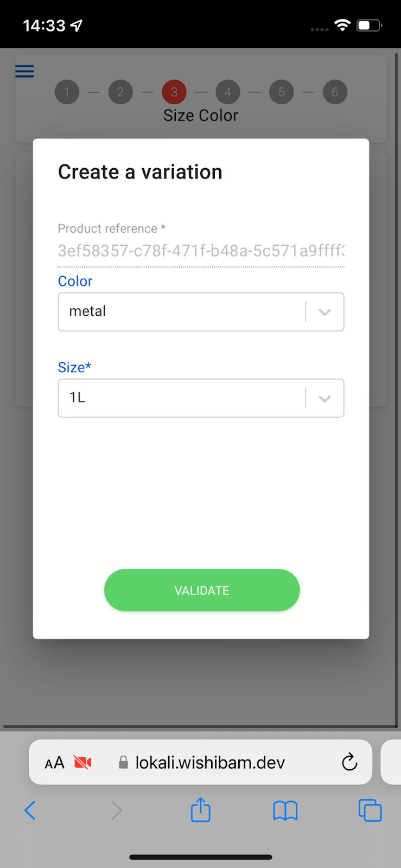This screenshot has height=868, width=401.
Task: Tap the crossed-out red camera icon
Action: point(82,763)
